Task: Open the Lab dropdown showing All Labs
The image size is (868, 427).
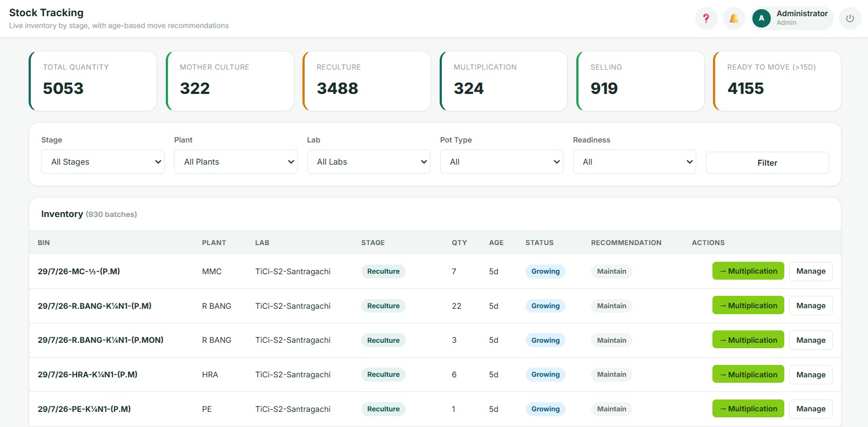Action: coord(368,162)
